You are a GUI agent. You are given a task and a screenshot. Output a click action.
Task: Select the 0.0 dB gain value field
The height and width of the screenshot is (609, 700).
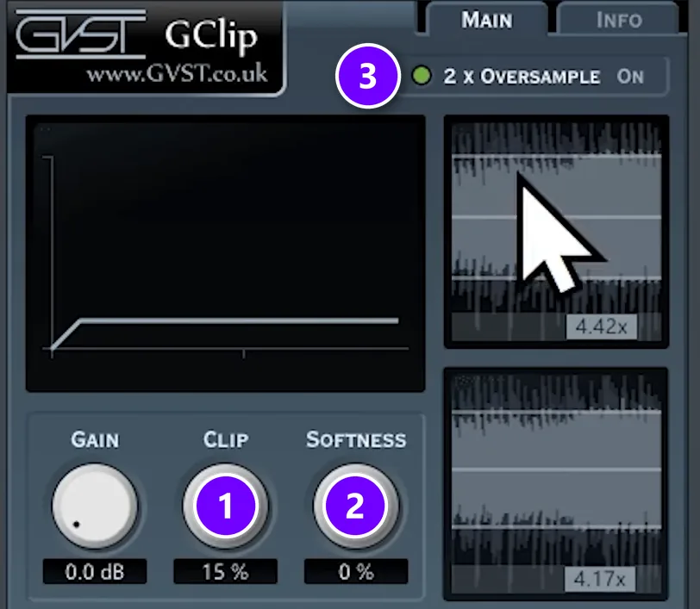coord(95,571)
